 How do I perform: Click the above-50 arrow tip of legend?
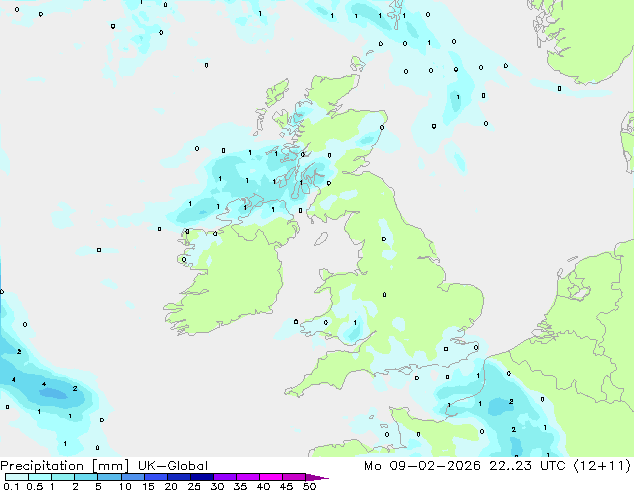(x=317, y=477)
